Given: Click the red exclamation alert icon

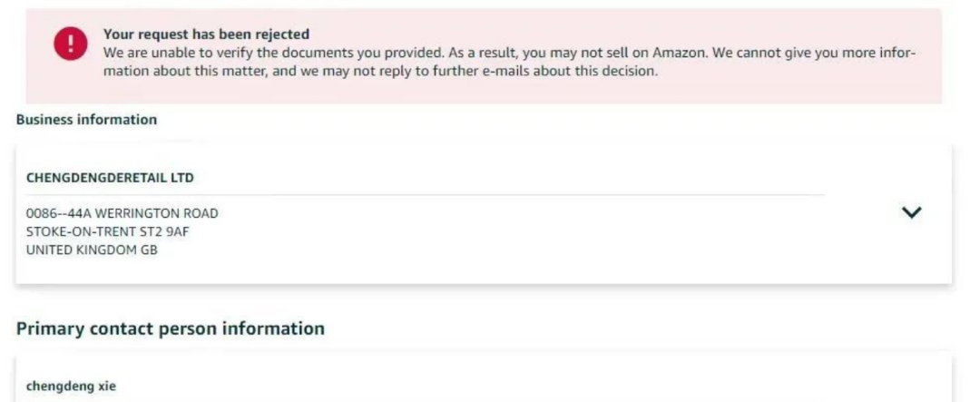Looking at the screenshot, I should point(71,44).
